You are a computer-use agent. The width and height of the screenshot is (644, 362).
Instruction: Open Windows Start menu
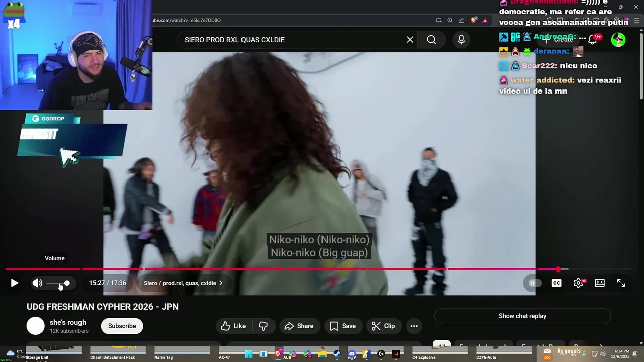[x=249, y=354]
